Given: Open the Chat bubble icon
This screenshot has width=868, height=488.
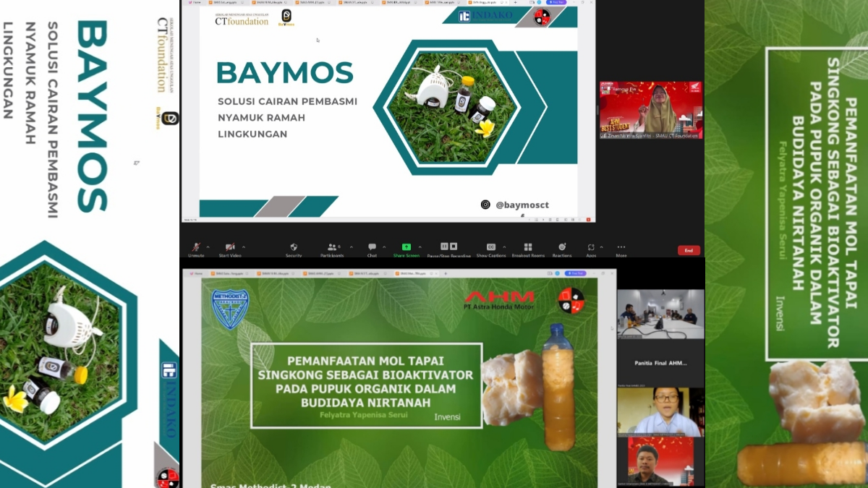Looking at the screenshot, I should pos(372,248).
